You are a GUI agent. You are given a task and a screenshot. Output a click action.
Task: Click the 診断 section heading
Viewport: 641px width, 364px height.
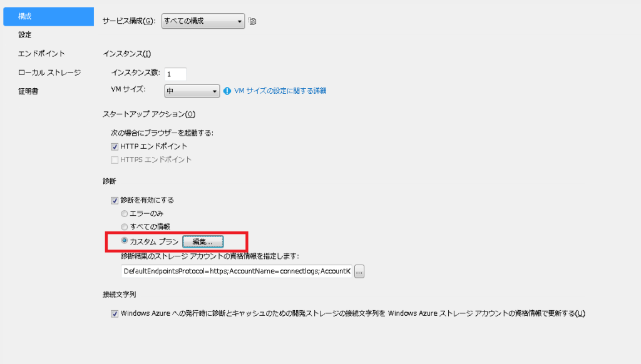click(x=109, y=181)
